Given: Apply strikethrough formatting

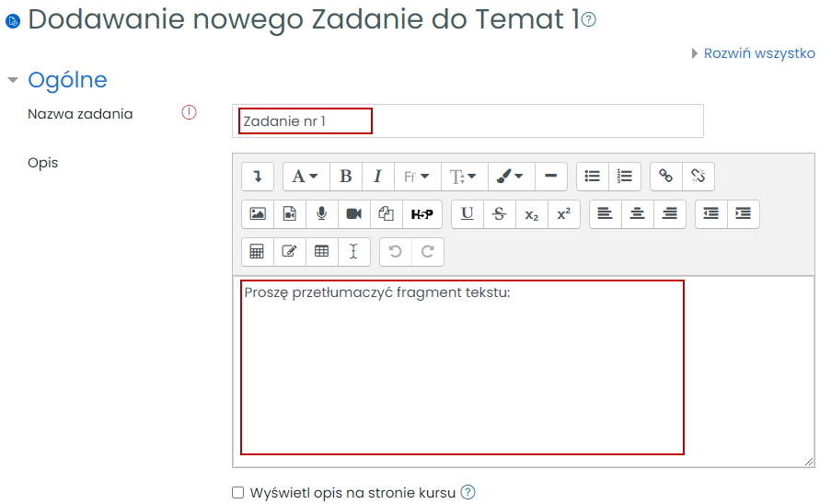Looking at the screenshot, I should [499, 213].
